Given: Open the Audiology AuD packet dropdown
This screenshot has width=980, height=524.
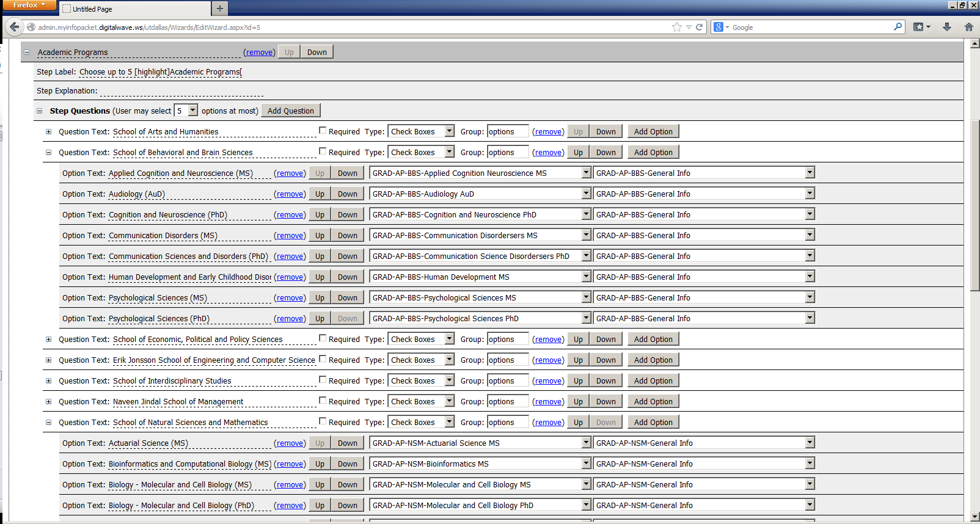Looking at the screenshot, I should click(x=586, y=194).
